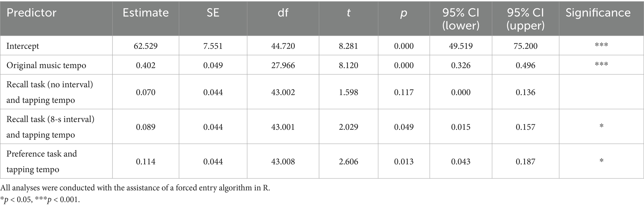This screenshot has height=207, width=644.
Task: Click the Original music tempo row label
Action: click(x=46, y=65)
